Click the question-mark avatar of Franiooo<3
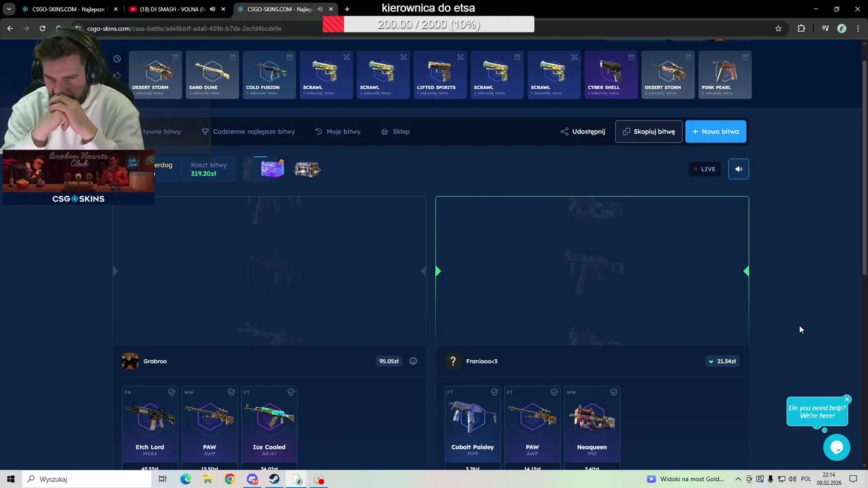The image size is (868, 488). click(x=453, y=361)
